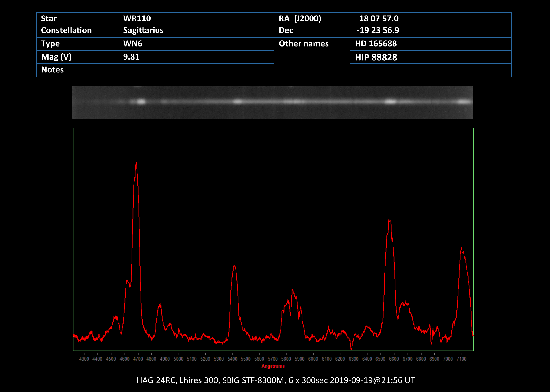This screenshot has width=550, height=392.
Task: Click the Dec value -19 23 56.9
Action: point(378,30)
